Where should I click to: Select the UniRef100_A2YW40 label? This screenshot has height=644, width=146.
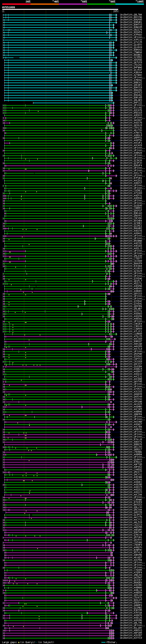tap(131, 75)
